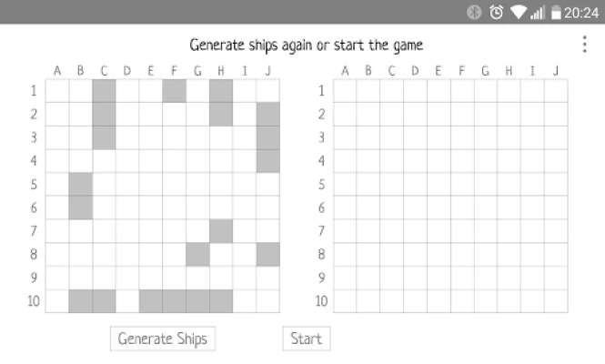Viewport: 605px width, 364px height.
Task: Tap the Bluetooth icon in status bar
Action: (x=474, y=12)
